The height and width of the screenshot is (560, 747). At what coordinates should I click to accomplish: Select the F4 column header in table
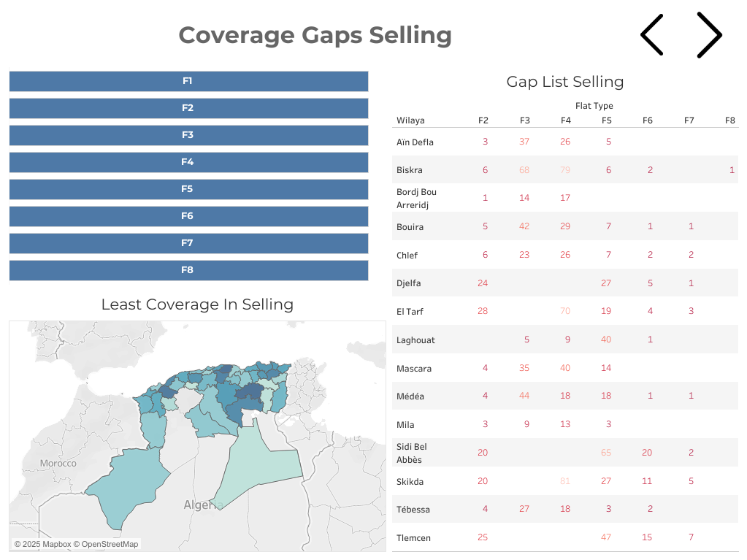(565, 120)
